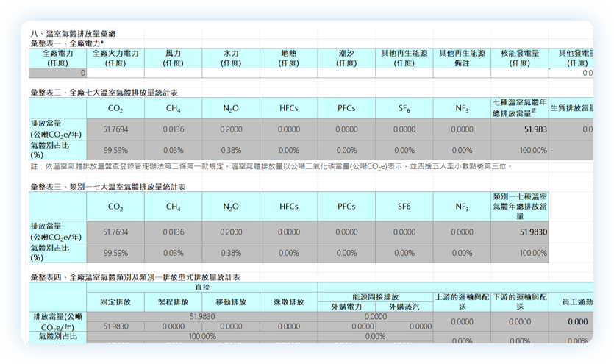Select the bold total '51.9830' in 彙整表三
Screen dimensions: 614x364
520,232
